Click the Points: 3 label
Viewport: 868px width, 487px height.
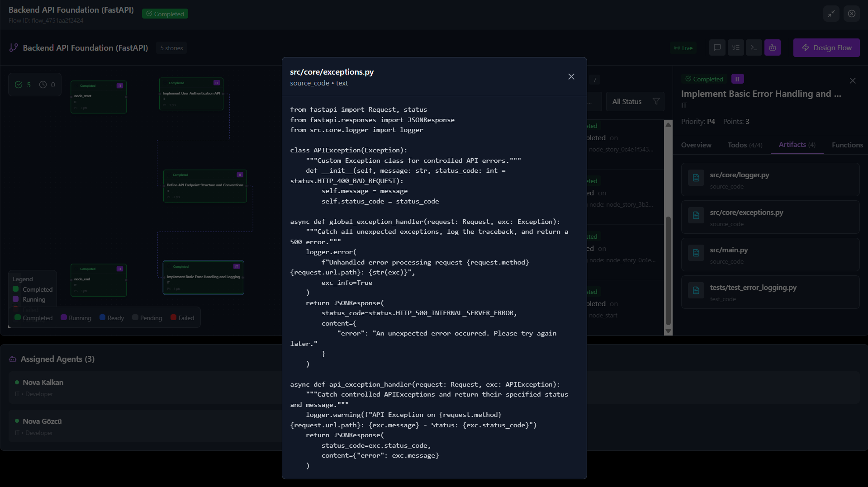click(x=736, y=121)
